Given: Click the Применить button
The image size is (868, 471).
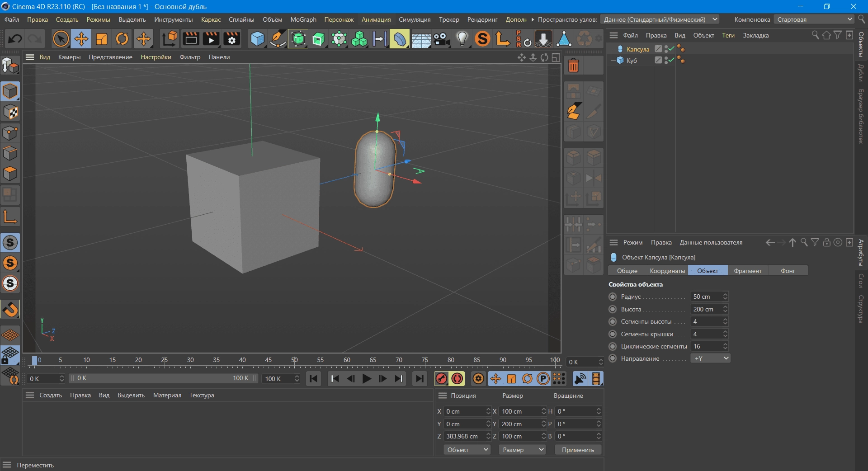Looking at the screenshot, I should (578, 450).
